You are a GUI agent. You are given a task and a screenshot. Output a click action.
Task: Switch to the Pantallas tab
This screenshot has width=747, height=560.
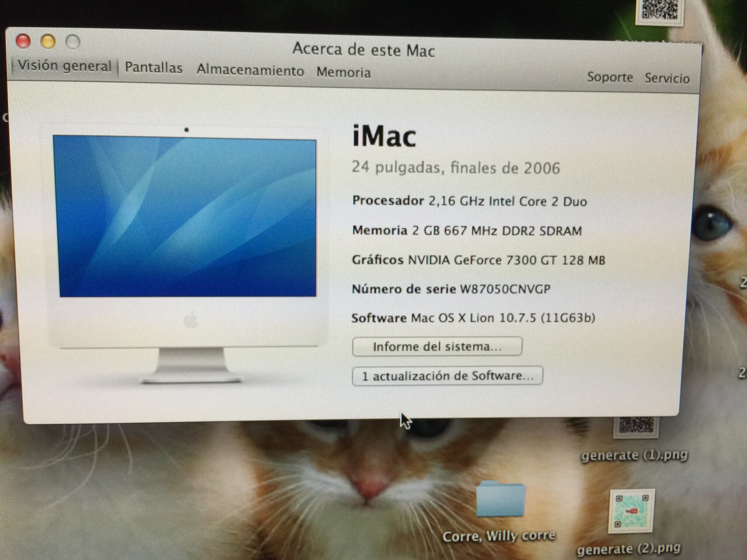pos(153,68)
